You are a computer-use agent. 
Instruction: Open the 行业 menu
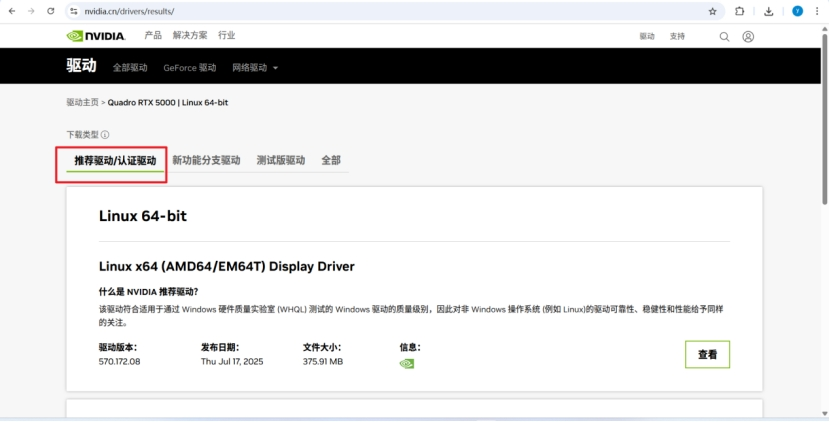(227, 35)
